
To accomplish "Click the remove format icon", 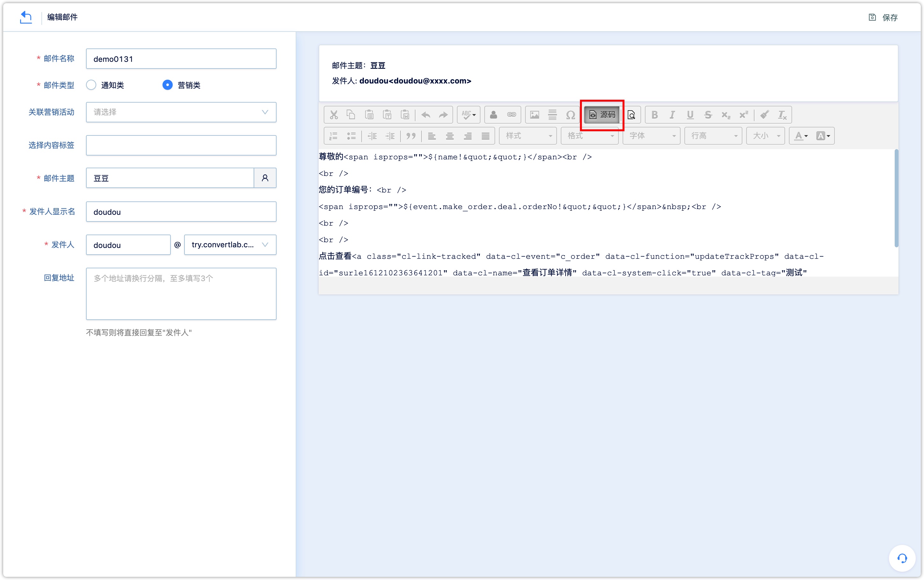I will tap(782, 115).
